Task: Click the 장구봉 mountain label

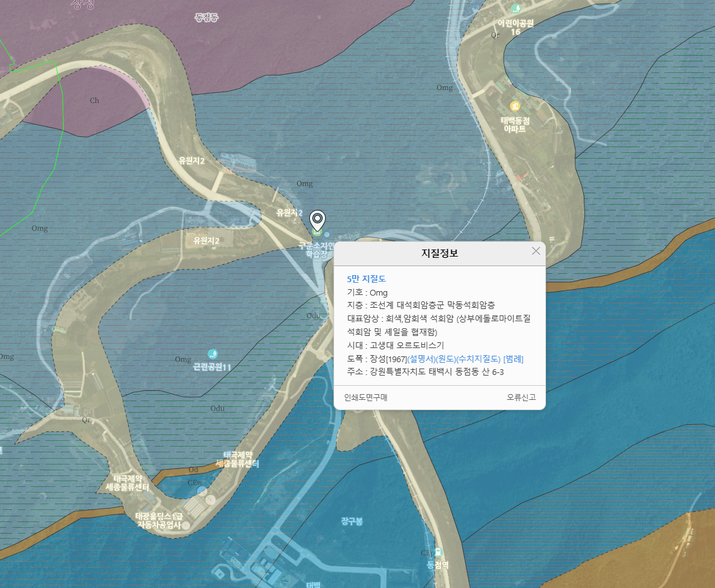Action: [x=352, y=521]
